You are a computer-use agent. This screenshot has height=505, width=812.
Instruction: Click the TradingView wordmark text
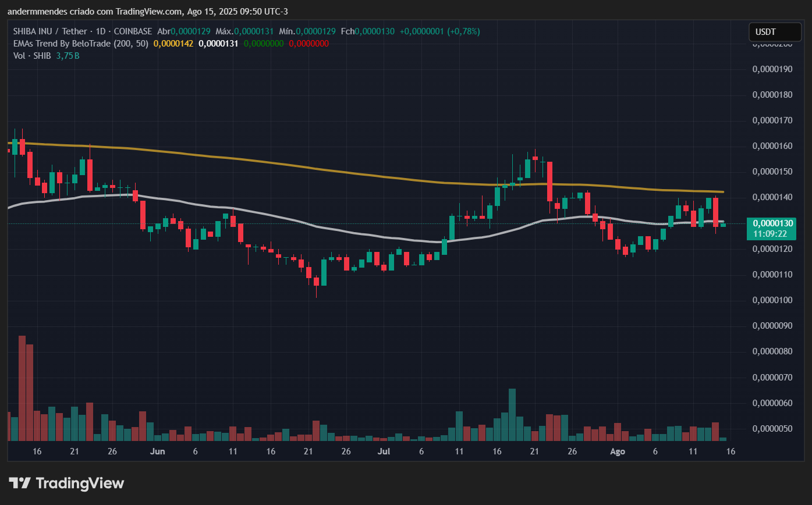80,483
